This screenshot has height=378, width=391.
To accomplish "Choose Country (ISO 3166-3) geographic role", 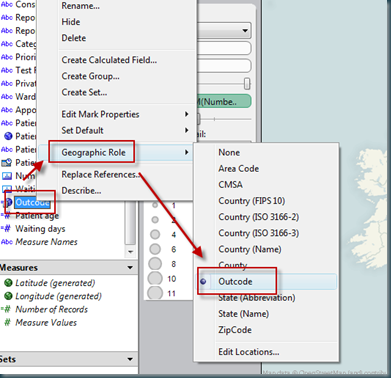I will coord(259,233).
